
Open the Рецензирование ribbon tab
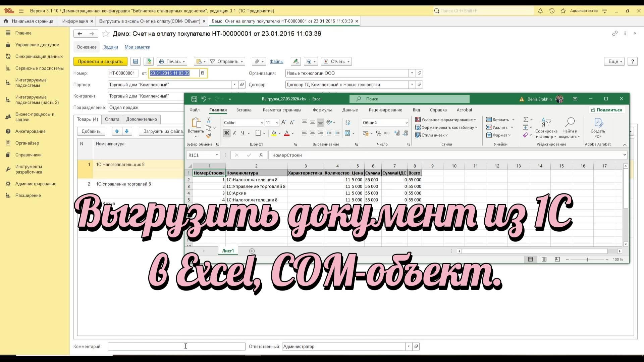click(x=385, y=110)
